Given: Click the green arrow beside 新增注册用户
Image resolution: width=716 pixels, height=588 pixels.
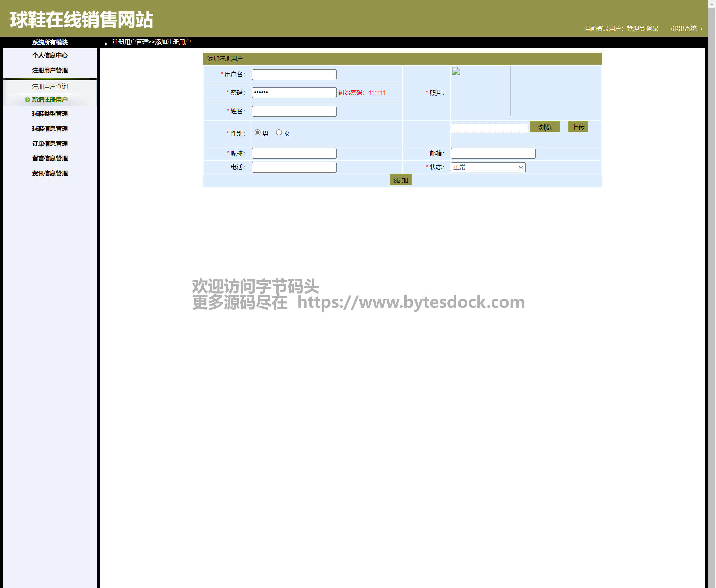Looking at the screenshot, I should (x=27, y=100).
